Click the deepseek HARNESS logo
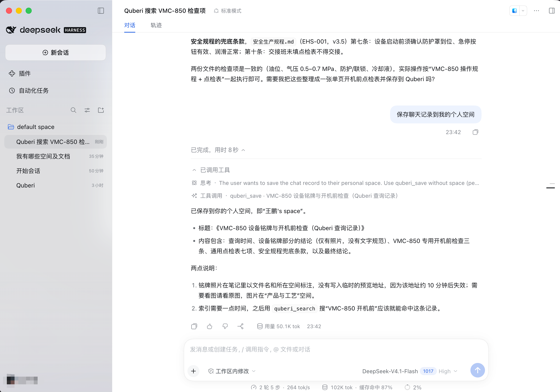 click(46, 30)
